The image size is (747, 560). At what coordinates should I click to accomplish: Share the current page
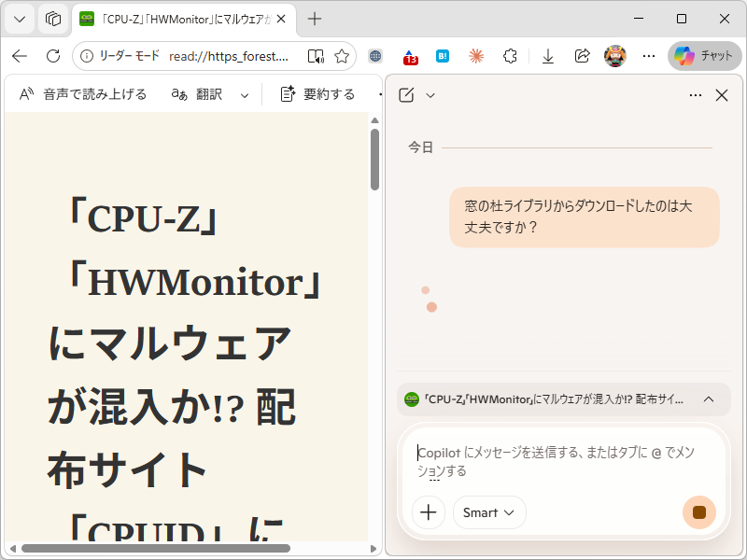[581, 56]
